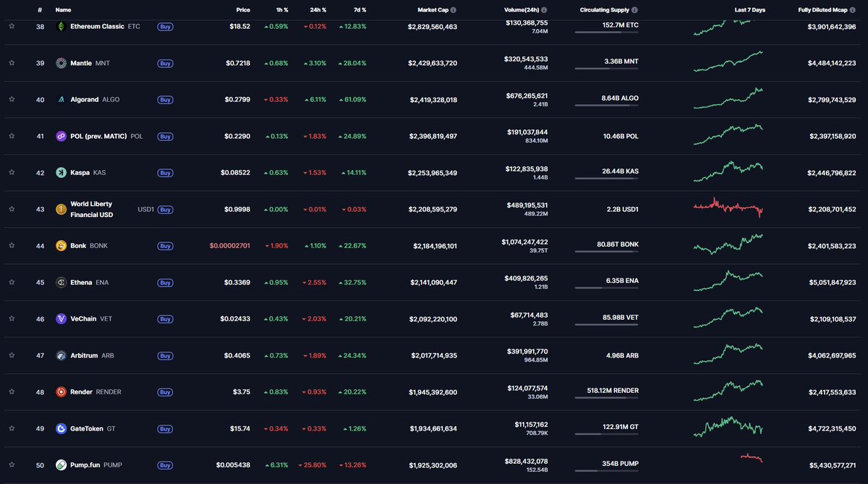Add Bonk to watchlist via star
Screen dimensions: 868x484
(12, 245)
